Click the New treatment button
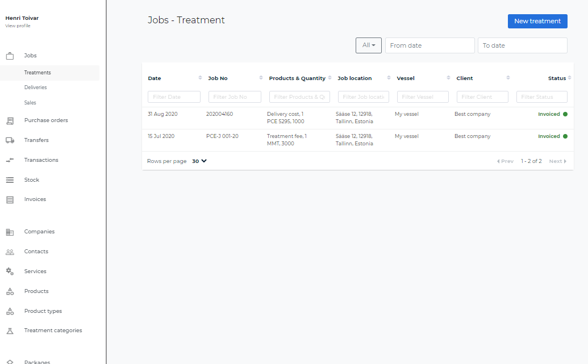Screen dimensions: 588x364 click(537, 21)
